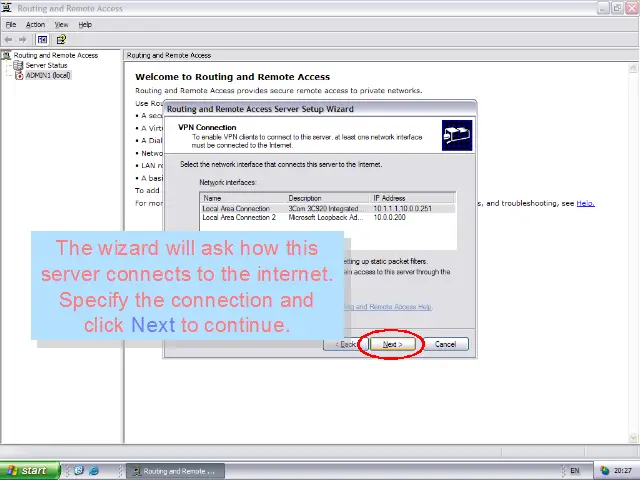Click the system tray network icon
The image size is (640, 480).
pyautogui.click(x=604, y=471)
